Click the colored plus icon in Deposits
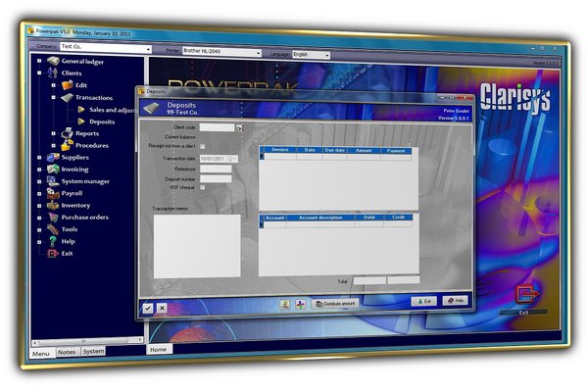Image resolution: width=588 pixels, height=392 pixels. pyautogui.click(x=301, y=304)
